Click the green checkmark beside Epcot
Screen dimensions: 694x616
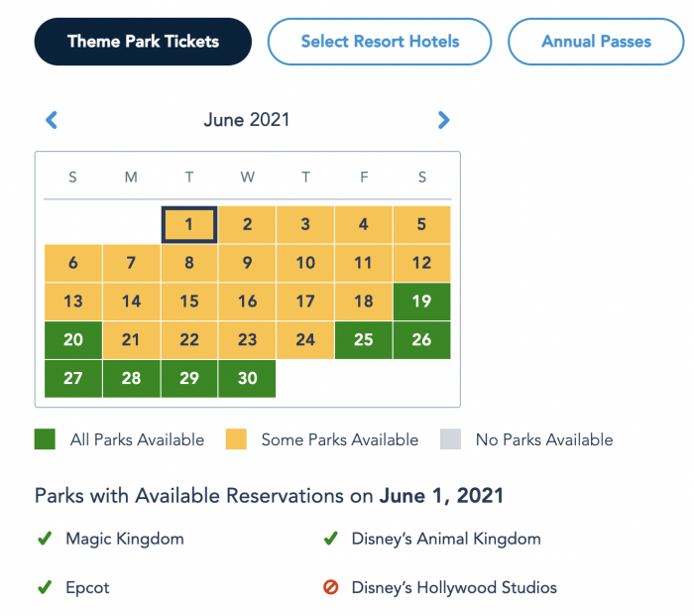[45, 587]
